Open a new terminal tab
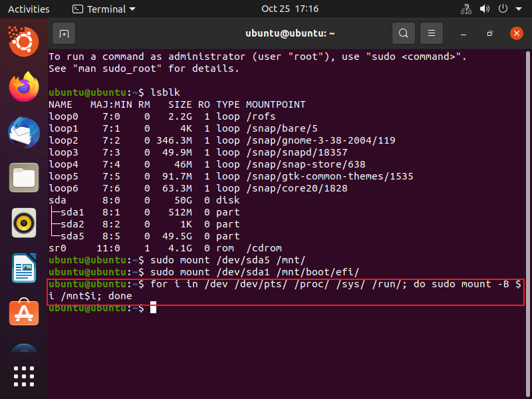 (64, 33)
